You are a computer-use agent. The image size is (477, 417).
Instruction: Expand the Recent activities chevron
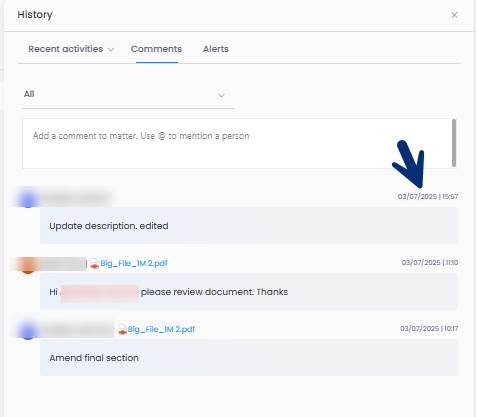pyautogui.click(x=111, y=50)
